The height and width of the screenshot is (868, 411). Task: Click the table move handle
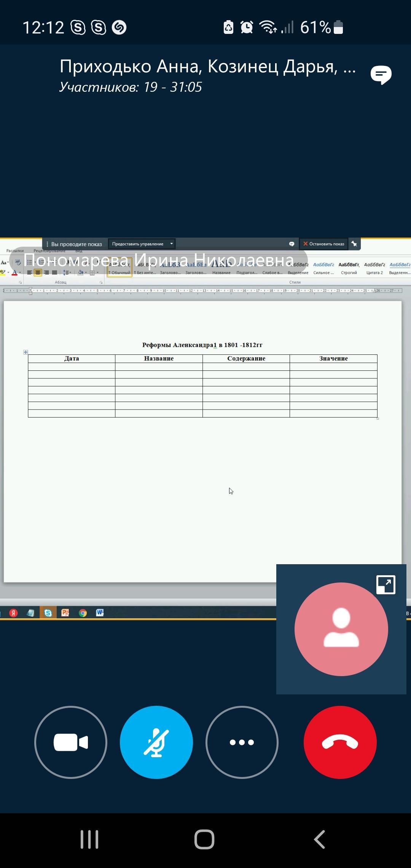click(x=25, y=352)
